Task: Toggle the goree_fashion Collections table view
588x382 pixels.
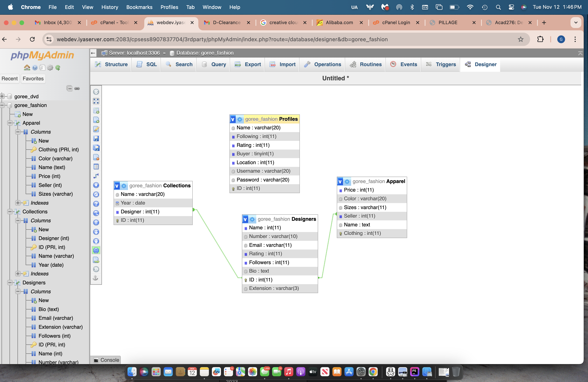Action: (x=116, y=185)
